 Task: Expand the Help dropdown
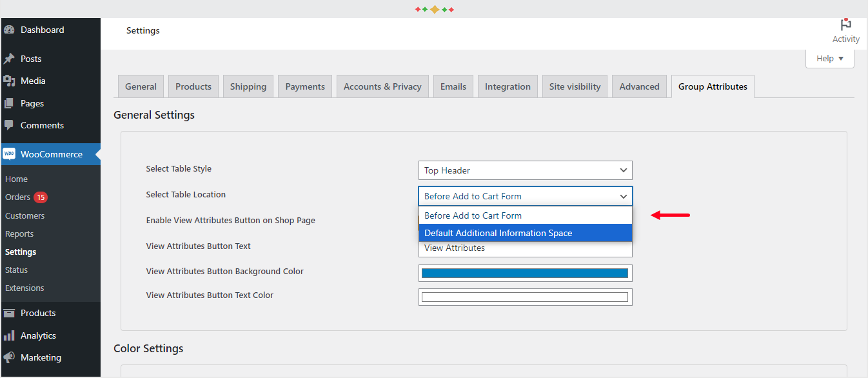pos(829,57)
